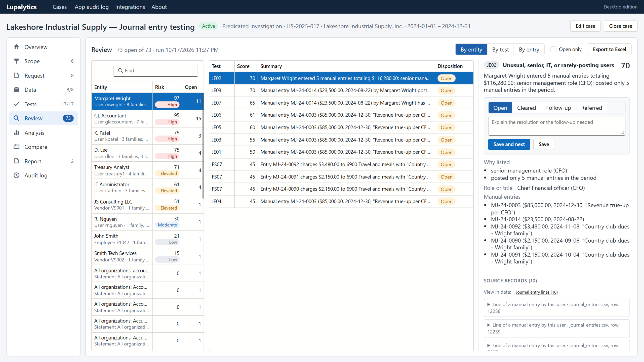Screen dimensions: 644x362
Task: Click the Report page icon
Action: tap(17, 161)
